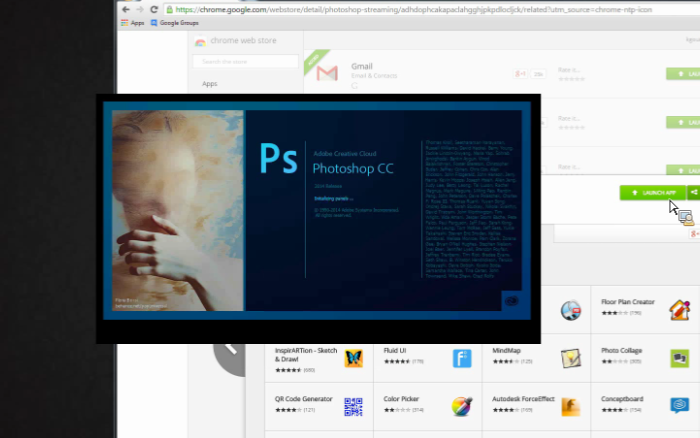The width and height of the screenshot is (700, 438).
Task: Click the Conceptboard app icon
Action: point(679,406)
